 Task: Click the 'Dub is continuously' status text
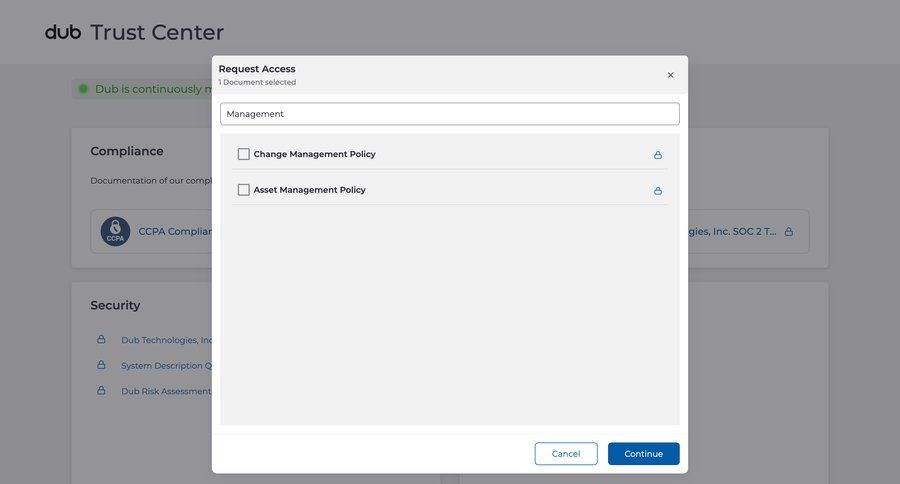(153, 89)
